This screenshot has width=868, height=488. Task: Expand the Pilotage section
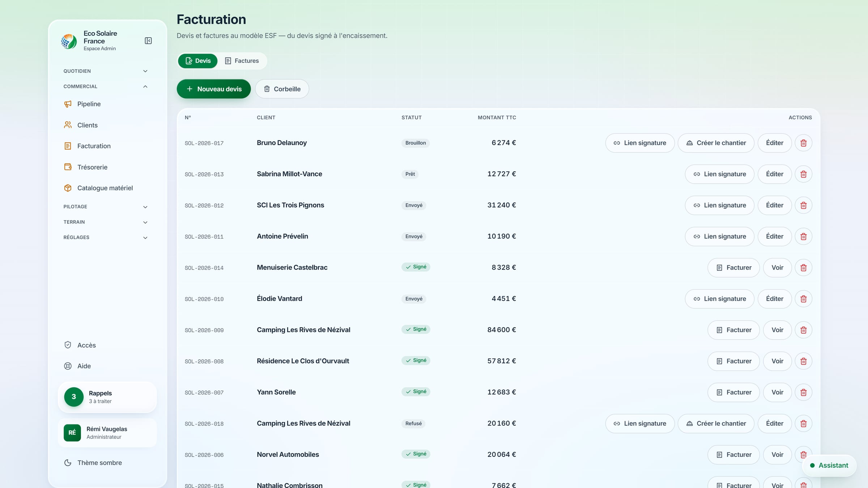click(106, 207)
